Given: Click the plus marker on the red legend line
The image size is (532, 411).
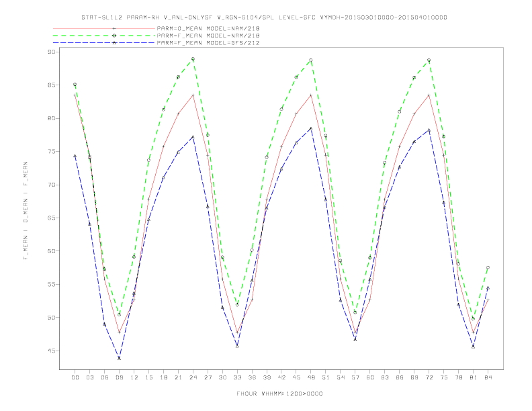Looking at the screenshot, I should [x=114, y=28].
